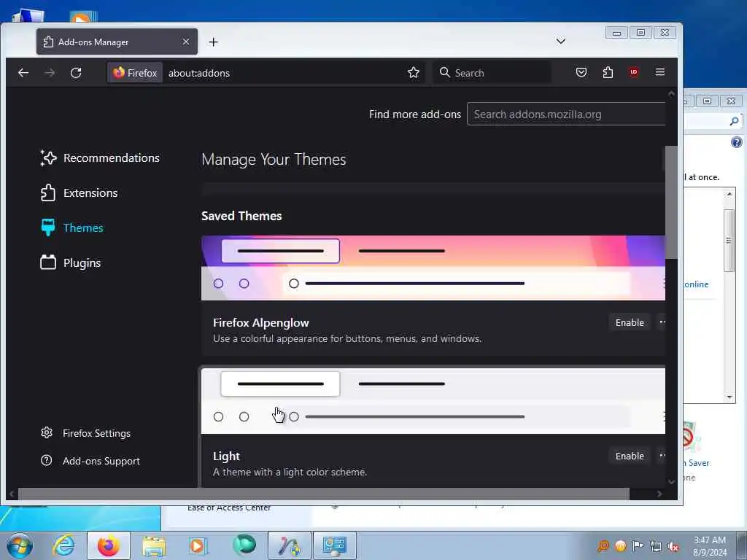
Task: Close the Add-ons Manager tab
Action: [x=186, y=42]
